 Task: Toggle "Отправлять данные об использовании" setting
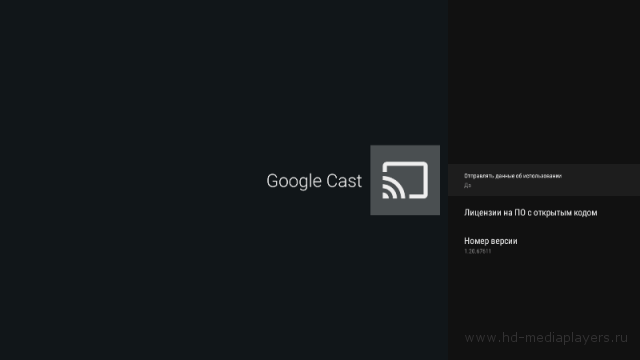click(x=544, y=180)
